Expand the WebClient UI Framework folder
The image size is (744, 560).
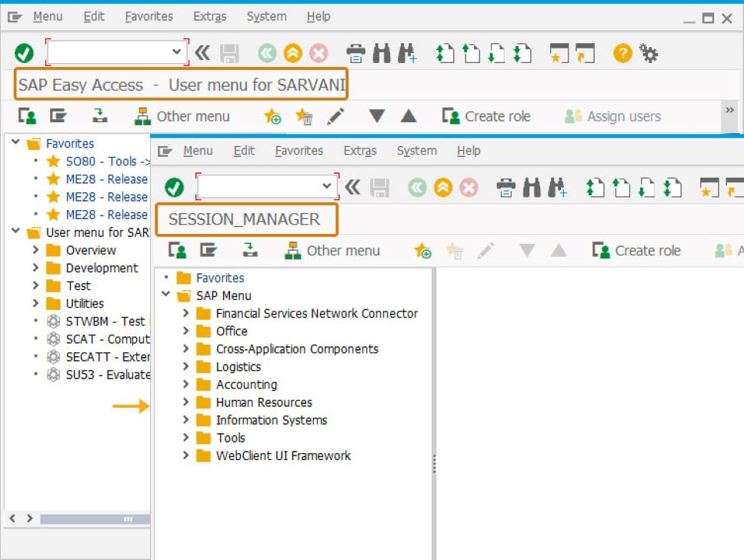[185, 455]
